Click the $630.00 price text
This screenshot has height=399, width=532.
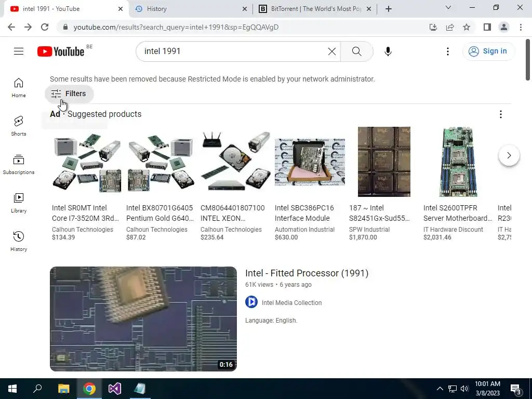[x=286, y=237]
